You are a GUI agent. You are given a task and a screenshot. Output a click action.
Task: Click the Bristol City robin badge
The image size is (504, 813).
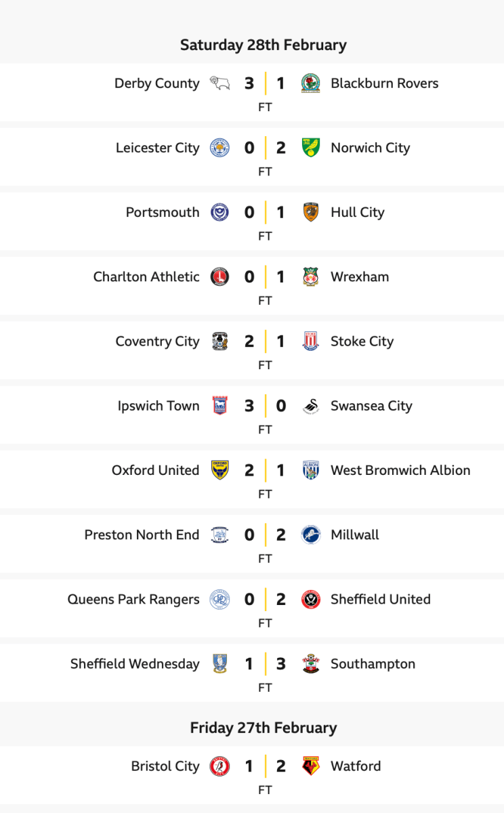pos(219,766)
